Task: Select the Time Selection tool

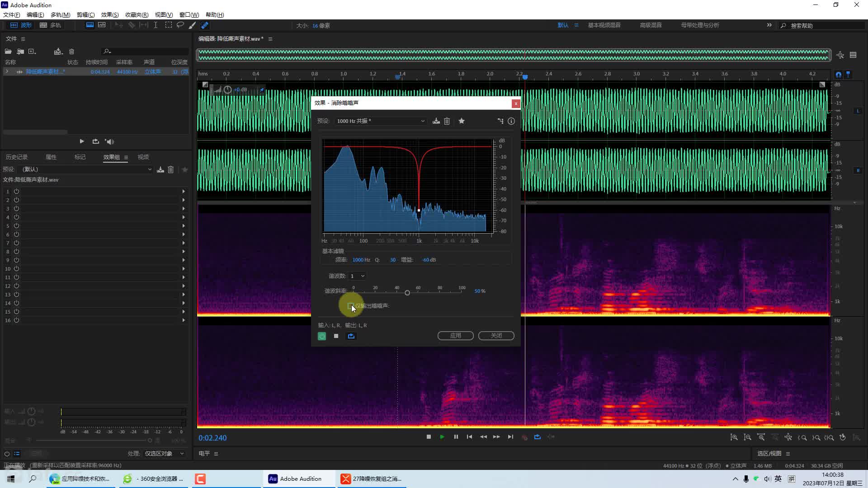Action: pyautogui.click(x=156, y=25)
